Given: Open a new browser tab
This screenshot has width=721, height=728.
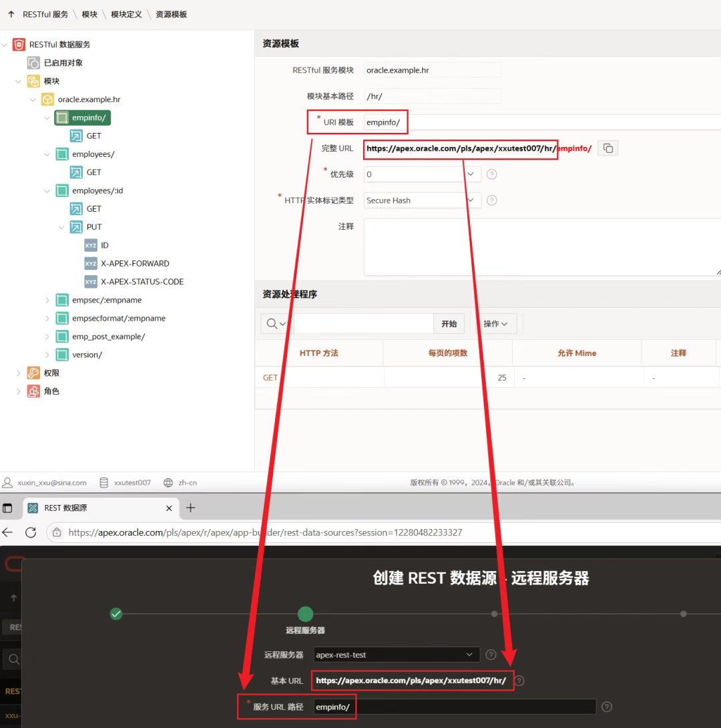Looking at the screenshot, I should pyautogui.click(x=191, y=508).
